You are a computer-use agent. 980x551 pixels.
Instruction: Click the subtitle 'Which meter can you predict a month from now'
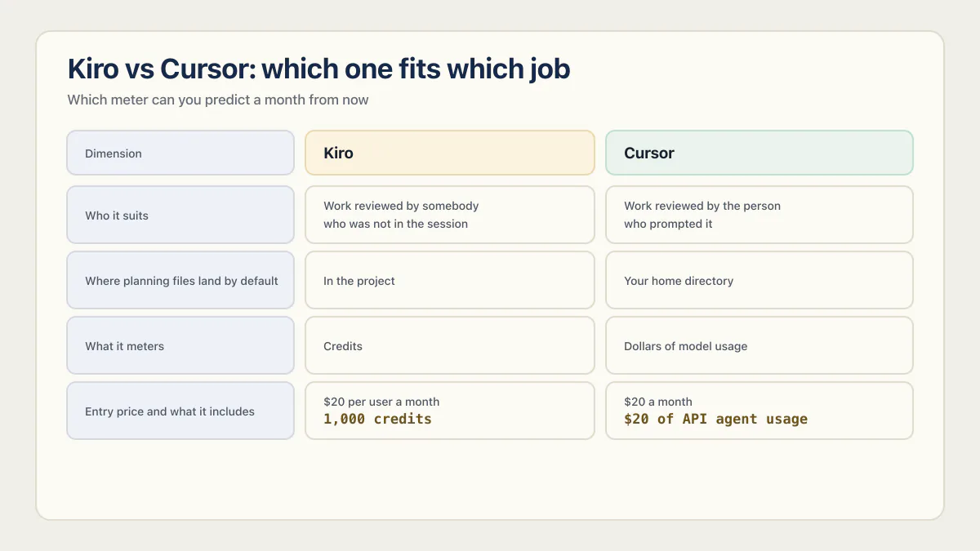tap(218, 100)
